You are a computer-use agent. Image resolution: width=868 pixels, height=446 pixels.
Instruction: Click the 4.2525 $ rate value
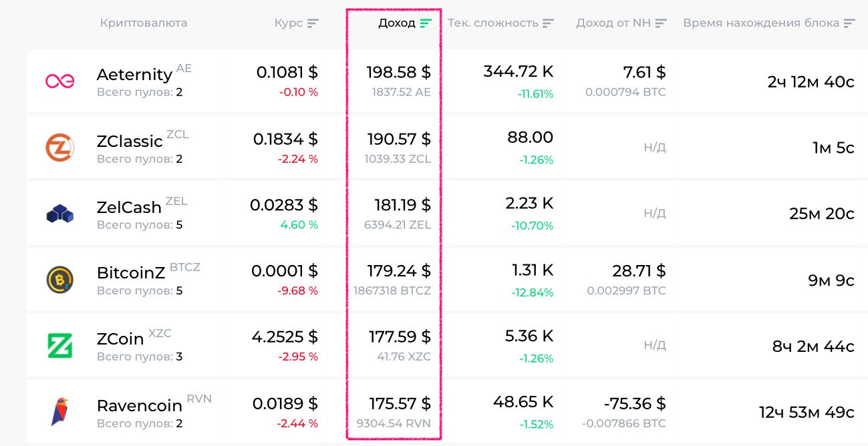pyautogui.click(x=285, y=337)
